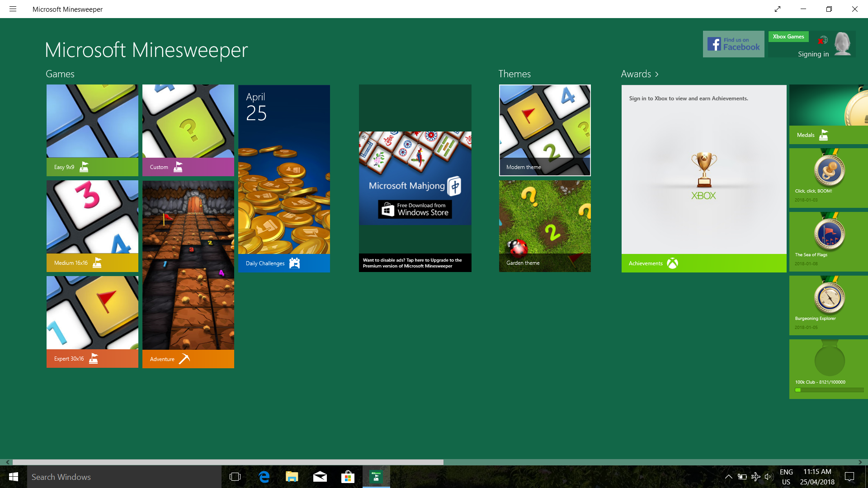The width and height of the screenshot is (868, 488).
Task: Click the Microsoft Mahjong ad
Action: click(x=415, y=178)
